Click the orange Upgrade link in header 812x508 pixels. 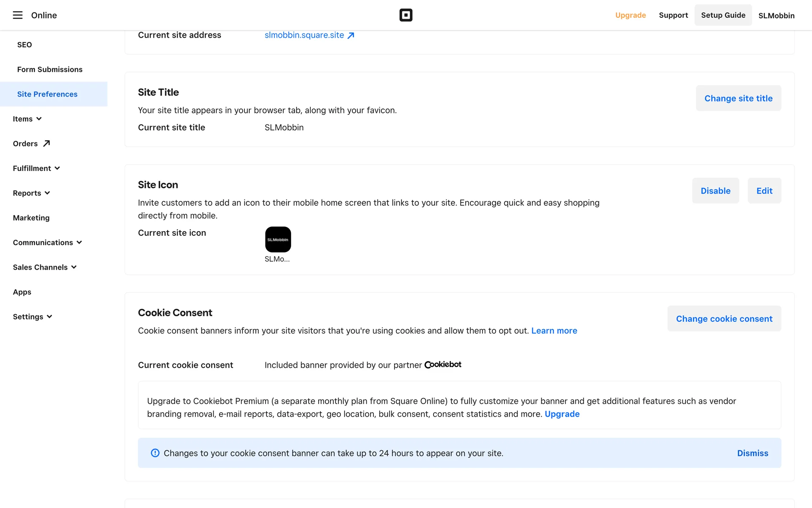click(630, 15)
